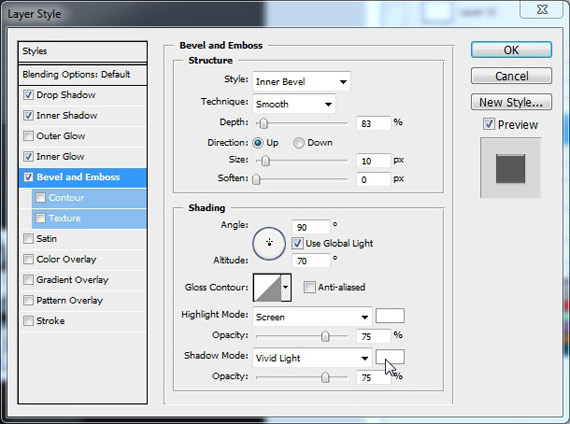Enable the Contour checkbox
The height and width of the screenshot is (424, 570).
40,197
